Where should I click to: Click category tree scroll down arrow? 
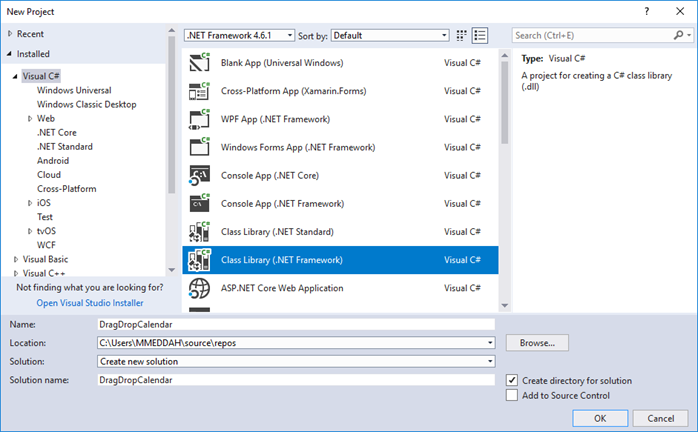pos(171,270)
